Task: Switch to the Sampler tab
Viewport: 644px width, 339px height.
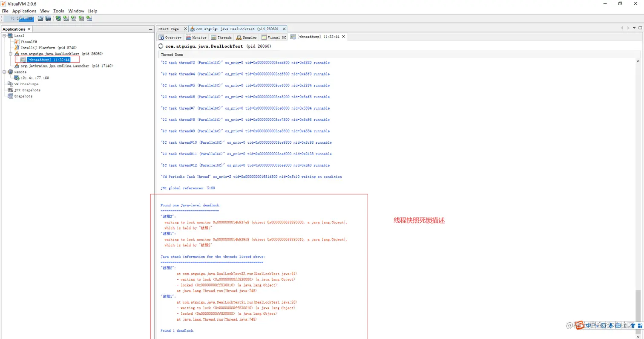Action: point(247,37)
